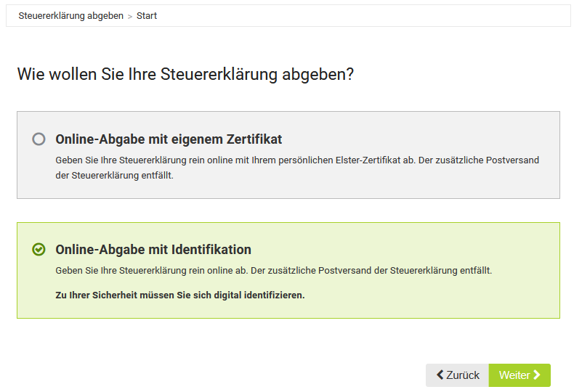Click the breadcrumb separator arrow

(x=130, y=16)
